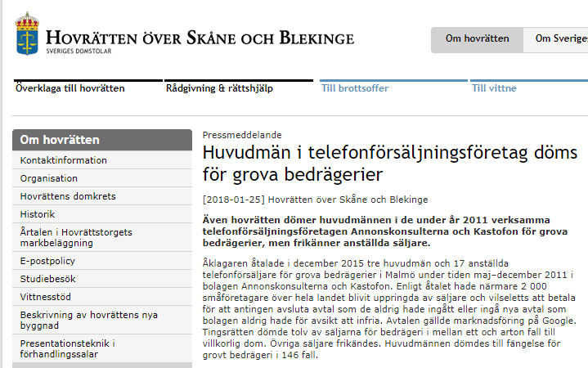The width and height of the screenshot is (588, 368).
Task: Open Historik sidebar link
Action: tap(102, 214)
